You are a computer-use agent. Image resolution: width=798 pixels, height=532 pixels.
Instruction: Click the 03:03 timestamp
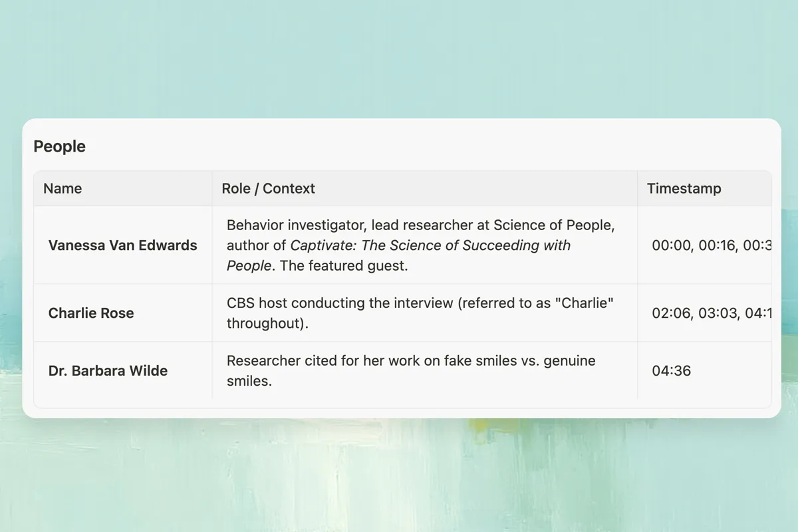click(x=717, y=313)
